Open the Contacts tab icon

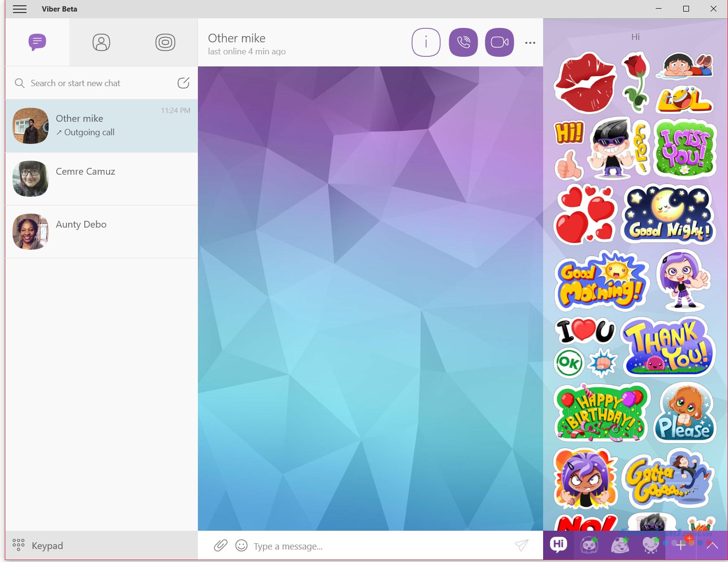pos(101,42)
